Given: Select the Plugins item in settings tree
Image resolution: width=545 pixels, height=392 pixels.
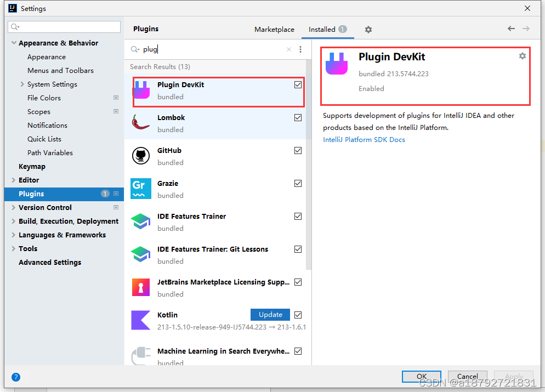Looking at the screenshot, I should (x=64, y=194).
